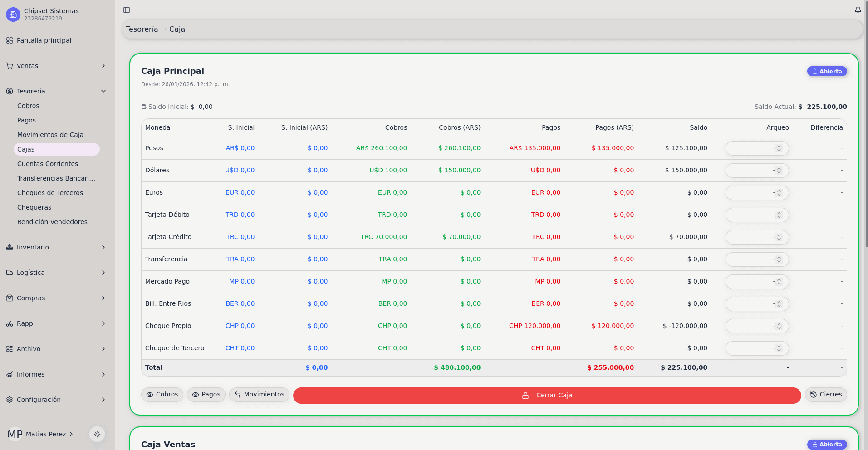868x450 pixels.
Task: Increase the Pesos Arqueo value with the stepper
Action: click(x=779, y=146)
